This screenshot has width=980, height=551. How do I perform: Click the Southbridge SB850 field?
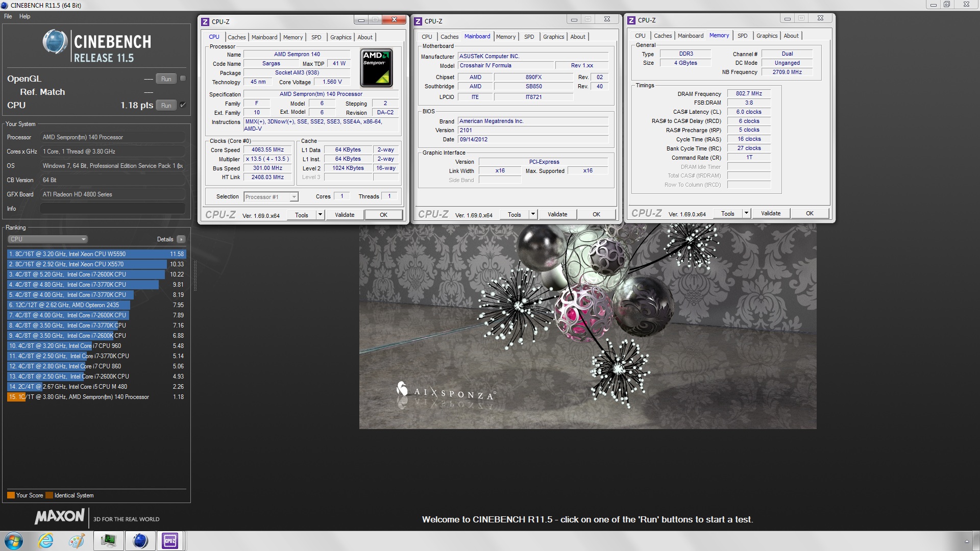[533, 87]
